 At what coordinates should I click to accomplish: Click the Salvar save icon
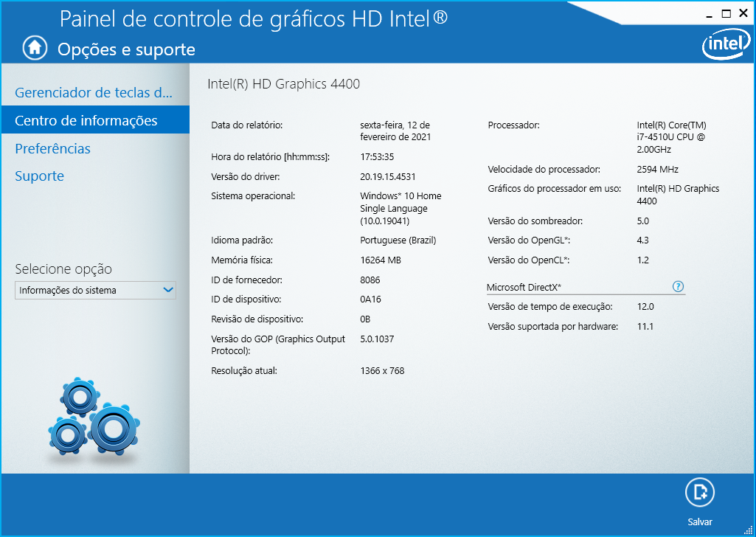[x=700, y=492]
